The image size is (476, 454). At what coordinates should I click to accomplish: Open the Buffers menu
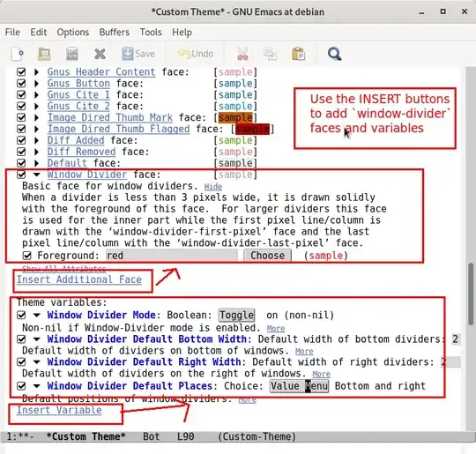click(x=115, y=33)
